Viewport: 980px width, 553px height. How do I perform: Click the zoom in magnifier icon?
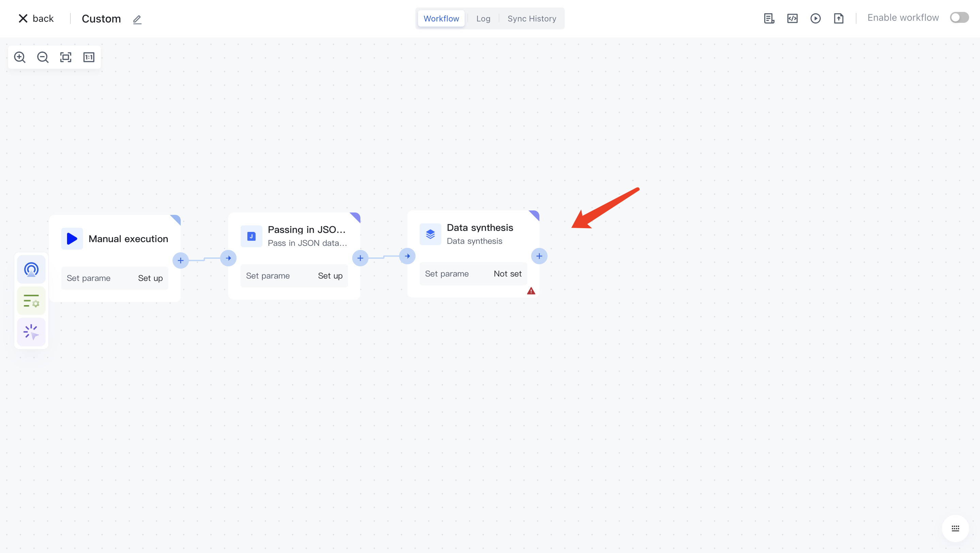pyautogui.click(x=20, y=58)
